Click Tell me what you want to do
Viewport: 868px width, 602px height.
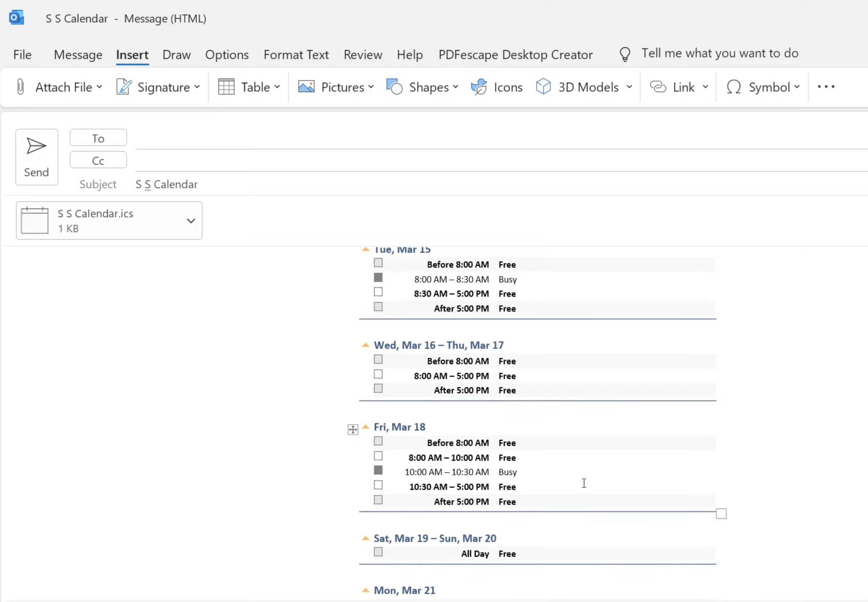[720, 53]
